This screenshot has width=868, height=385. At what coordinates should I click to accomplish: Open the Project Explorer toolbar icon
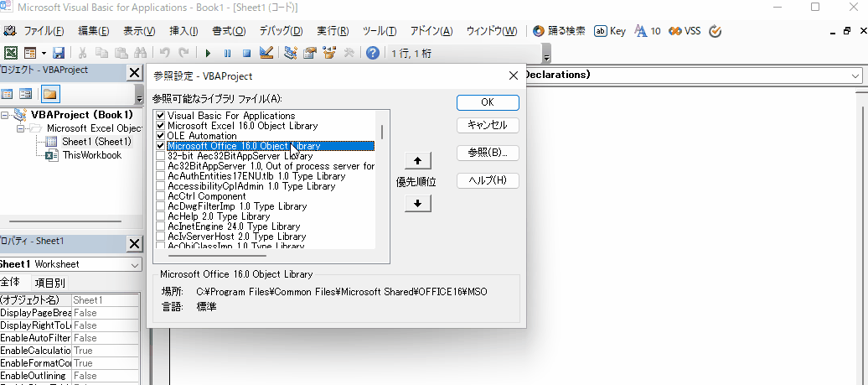(291, 53)
